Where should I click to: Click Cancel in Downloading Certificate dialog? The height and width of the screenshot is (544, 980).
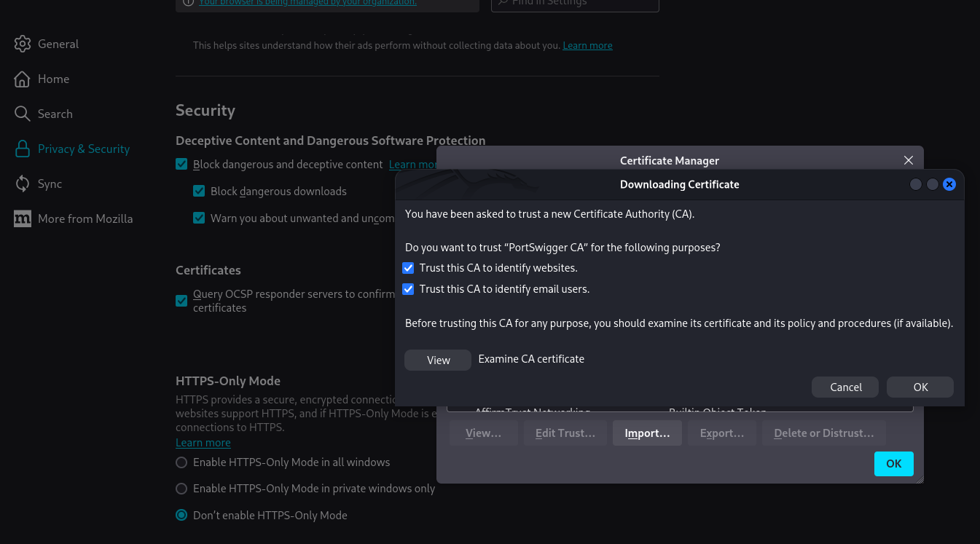845,387
